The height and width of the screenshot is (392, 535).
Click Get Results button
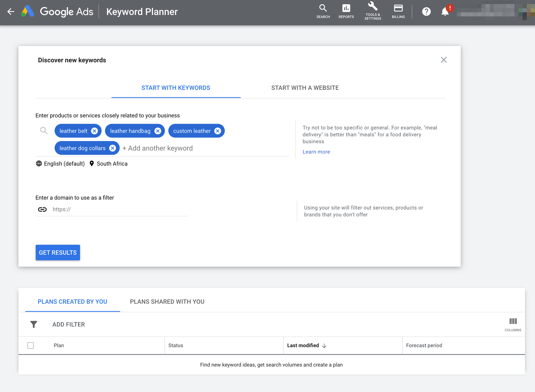click(58, 252)
